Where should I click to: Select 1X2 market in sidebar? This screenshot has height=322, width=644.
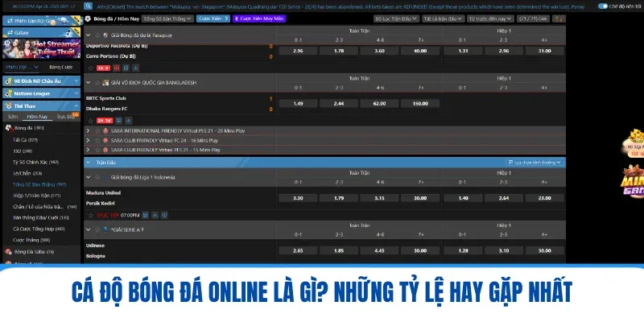click(23, 151)
